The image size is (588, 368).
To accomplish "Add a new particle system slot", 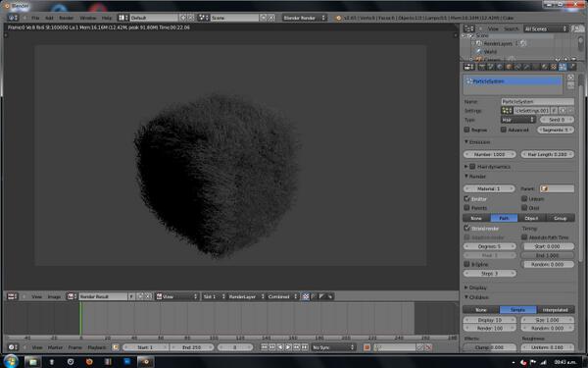I will click(570, 78).
